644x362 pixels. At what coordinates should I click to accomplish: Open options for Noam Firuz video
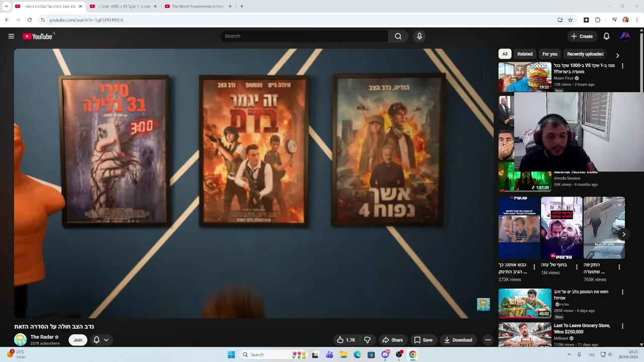622,66
